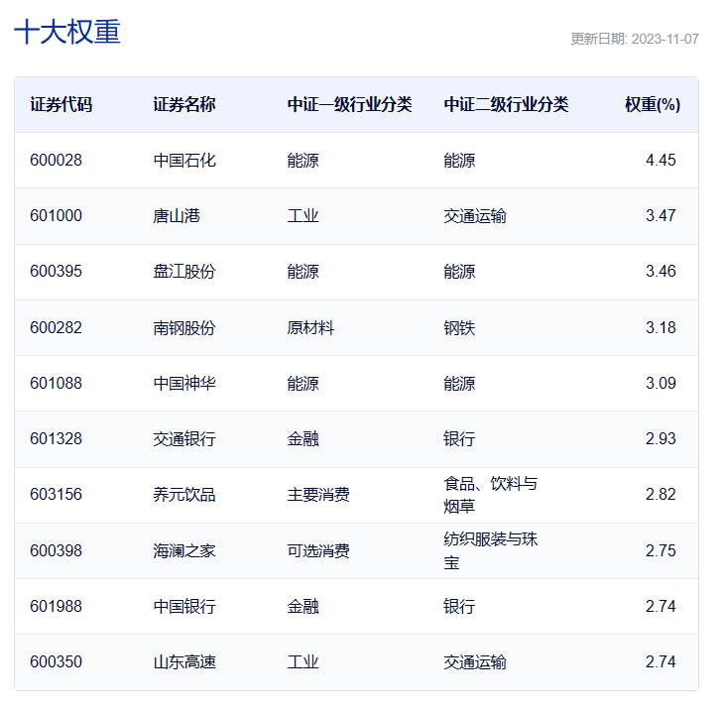Select the stock name 海澜之家
This screenshot has height=711, width=728.
(x=184, y=551)
